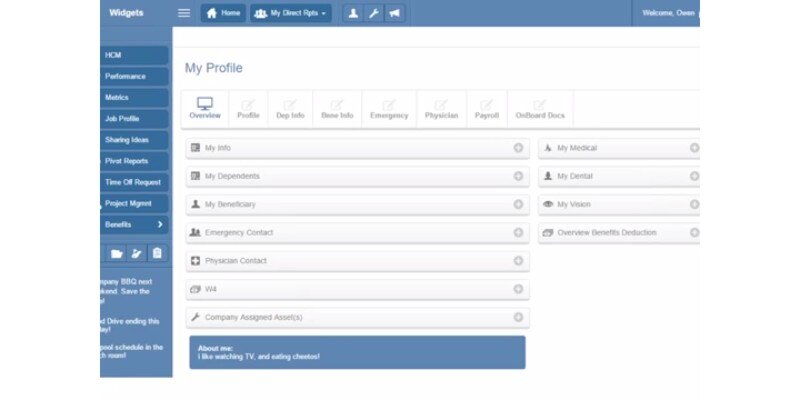Click the W4 section row
This screenshot has width=800, height=400.
357,289
